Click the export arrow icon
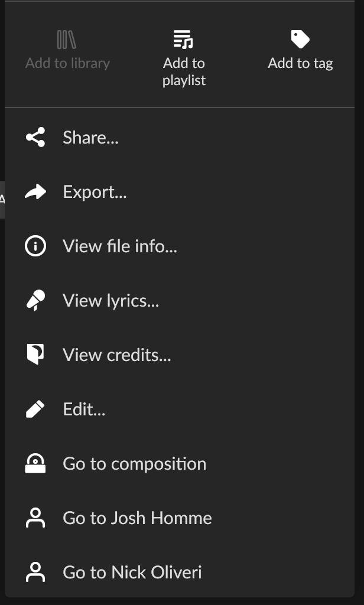The width and height of the screenshot is (364, 605). 35,192
